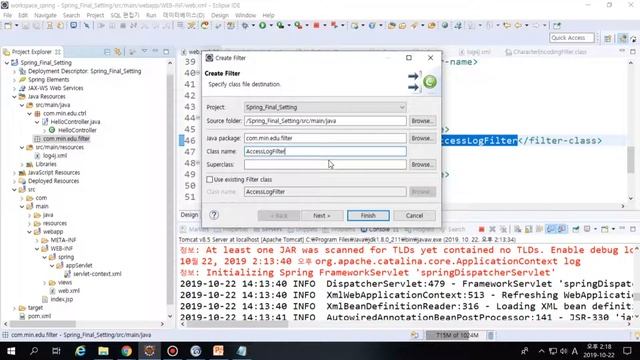Open the Help menu
Viewport: 640px width, 360px height.
pos(268,15)
